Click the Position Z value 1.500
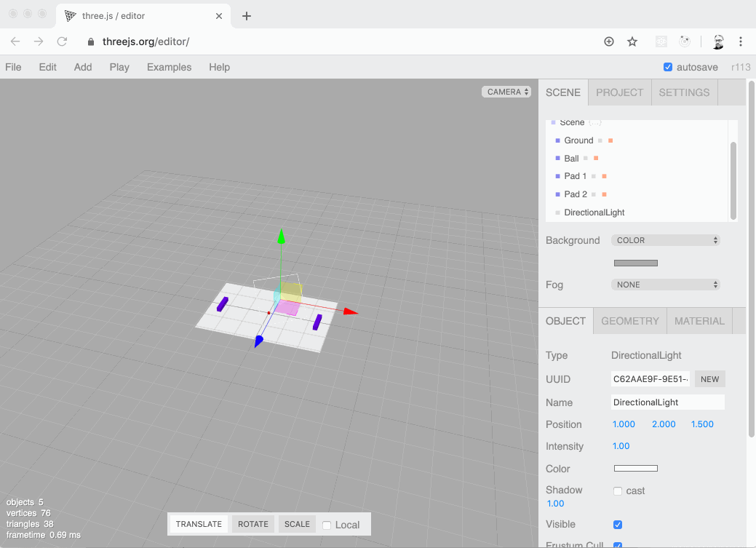Image resolution: width=756 pixels, height=548 pixels. [702, 424]
